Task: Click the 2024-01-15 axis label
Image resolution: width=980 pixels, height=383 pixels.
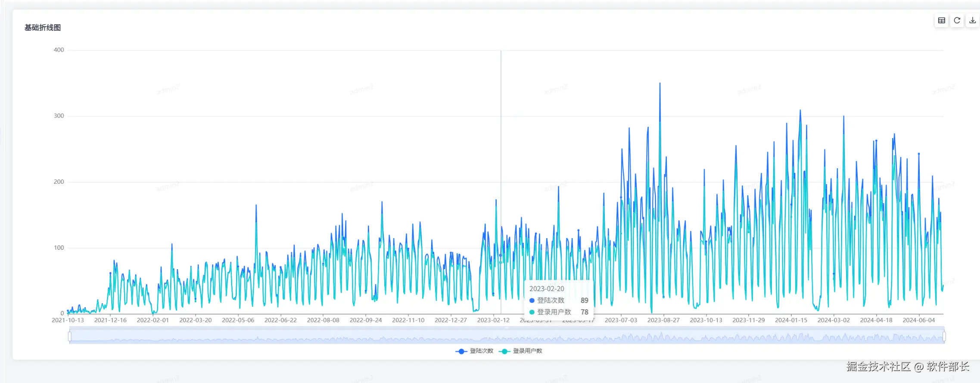Action: 791,320
